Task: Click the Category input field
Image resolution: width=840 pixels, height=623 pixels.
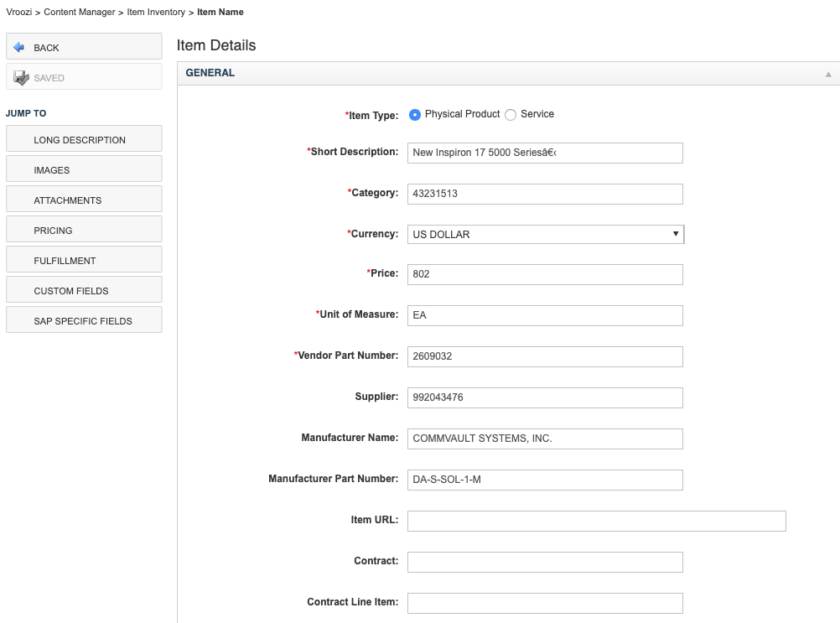Action: [x=545, y=194]
